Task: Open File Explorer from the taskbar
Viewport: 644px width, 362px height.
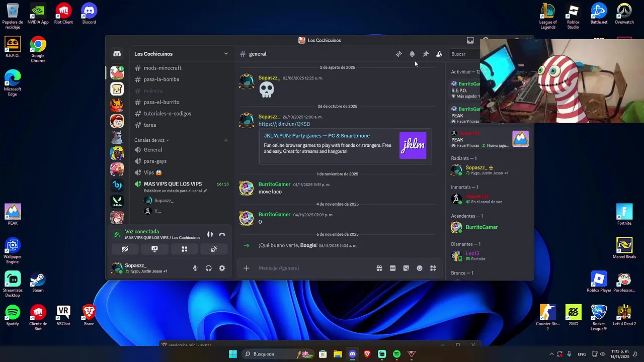Action: 338,354
